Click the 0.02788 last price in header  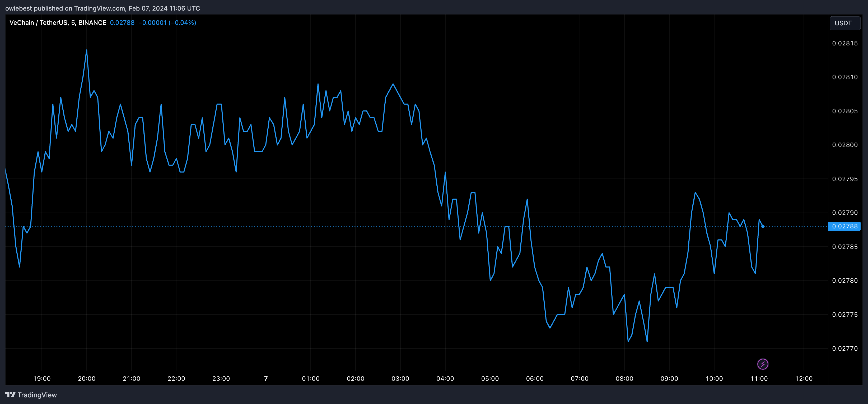point(122,22)
